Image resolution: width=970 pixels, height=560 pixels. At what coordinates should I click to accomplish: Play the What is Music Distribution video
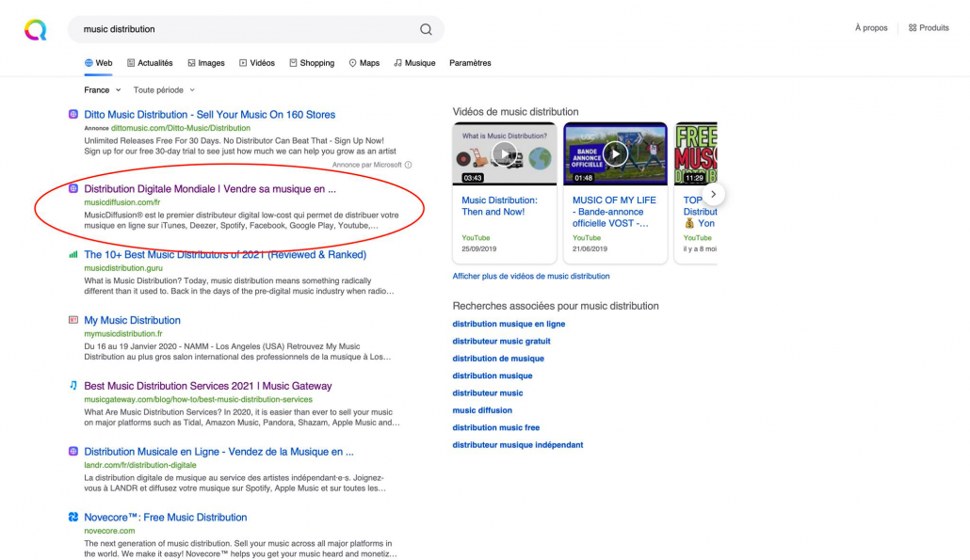coord(504,154)
